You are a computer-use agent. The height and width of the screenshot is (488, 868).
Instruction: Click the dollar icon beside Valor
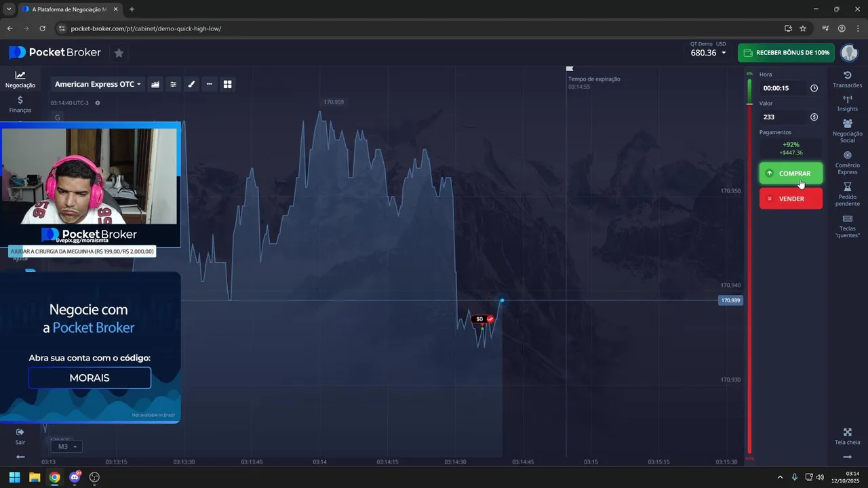pyautogui.click(x=814, y=117)
